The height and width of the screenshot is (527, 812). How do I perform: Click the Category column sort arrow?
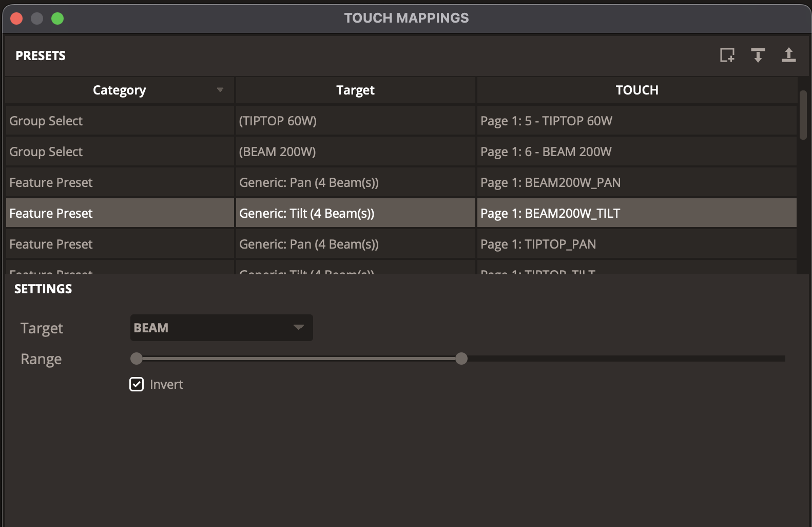[x=220, y=90]
